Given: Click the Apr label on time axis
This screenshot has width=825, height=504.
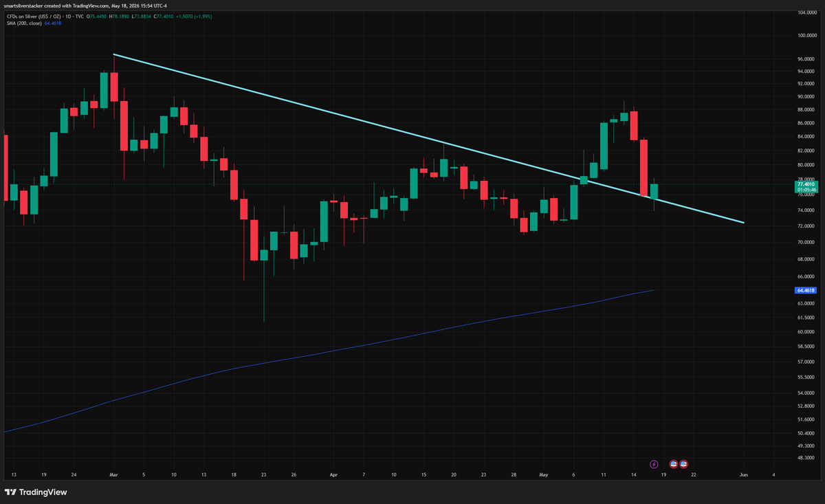Looking at the screenshot, I should pos(333,474).
